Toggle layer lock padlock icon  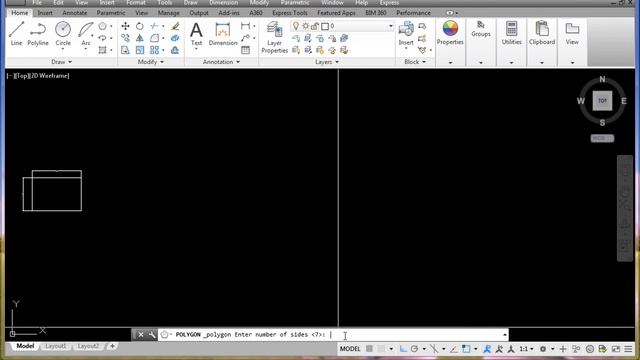(x=315, y=26)
